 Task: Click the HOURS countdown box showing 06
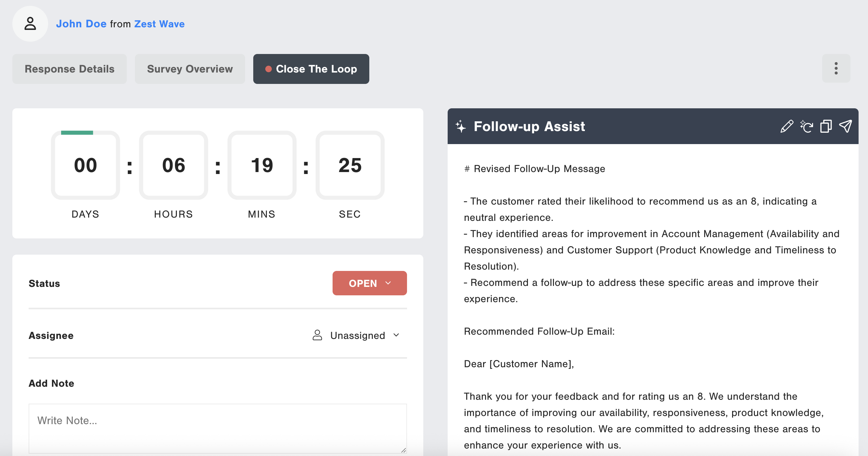click(174, 165)
